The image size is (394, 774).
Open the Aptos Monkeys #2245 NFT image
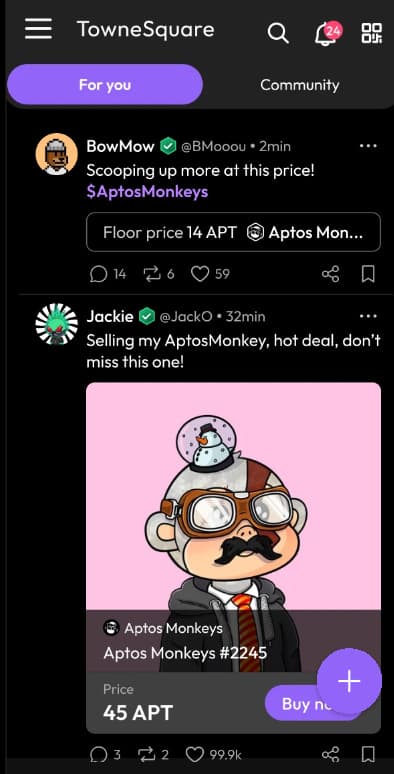point(234,496)
